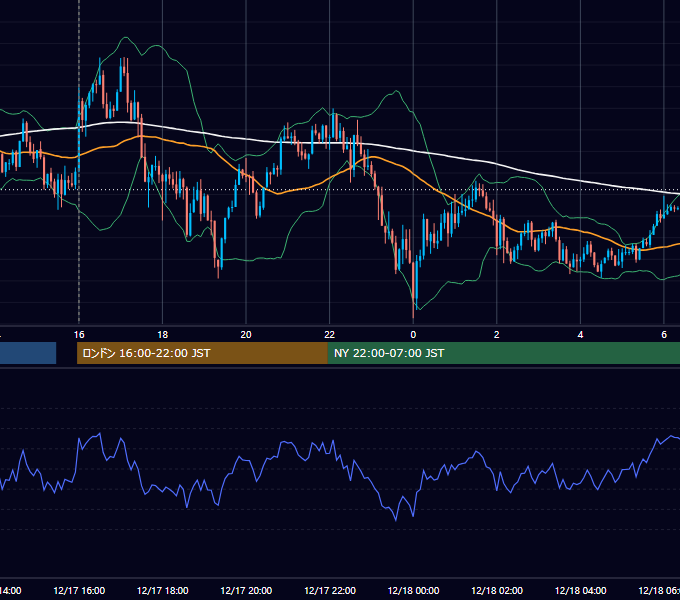The image size is (680, 600).
Task: Click hour label 4 on upper time axis
Action: pyautogui.click(x=580, y=335)
